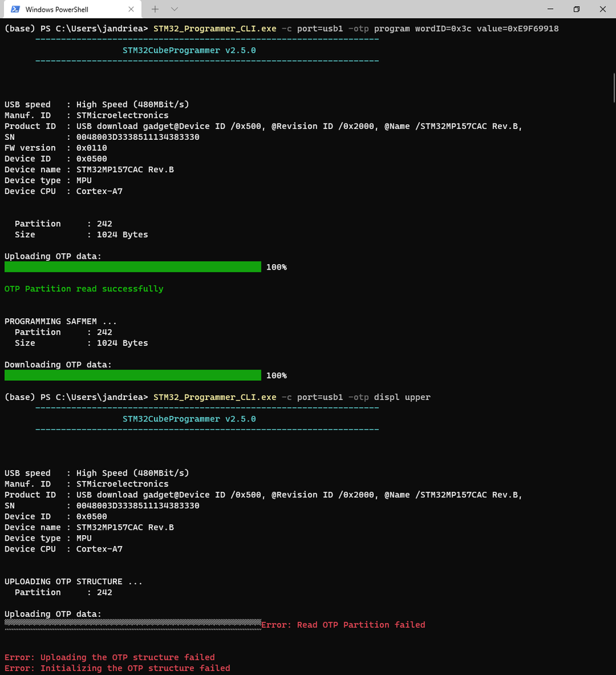
Task: Minimize the terminal window
Action: pyautogui.click(x=550, y=9)
